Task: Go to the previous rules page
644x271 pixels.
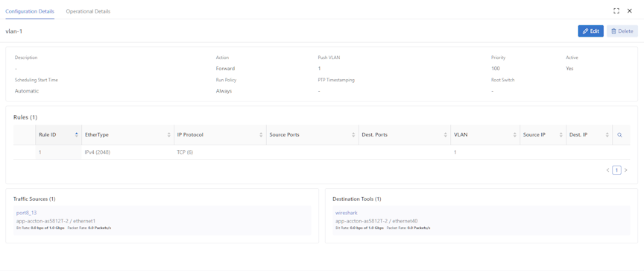Action: [607, 169]
